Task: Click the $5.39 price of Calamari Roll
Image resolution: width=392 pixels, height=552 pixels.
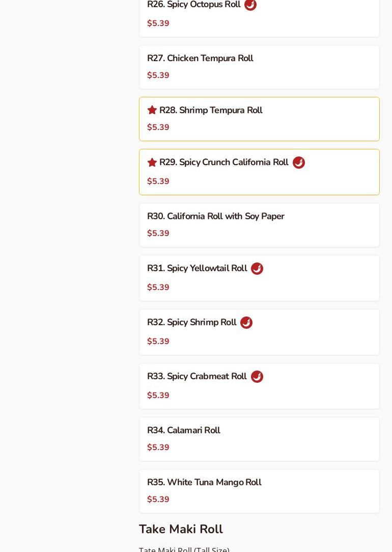Action: pos(158,448)
